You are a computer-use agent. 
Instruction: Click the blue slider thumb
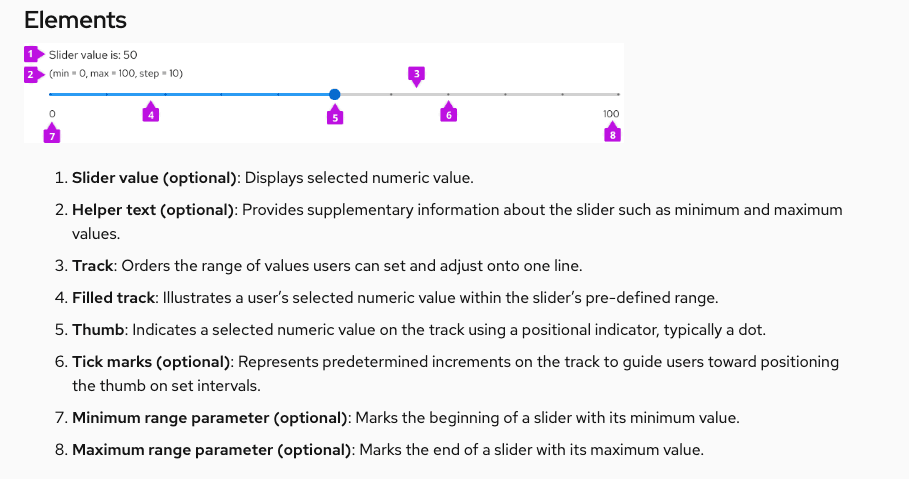click(x=335, y=94)
